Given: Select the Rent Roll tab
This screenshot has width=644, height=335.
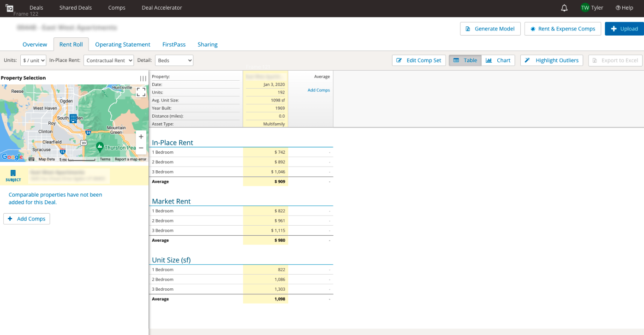Looking at the screenshot, I should (71, 44).
